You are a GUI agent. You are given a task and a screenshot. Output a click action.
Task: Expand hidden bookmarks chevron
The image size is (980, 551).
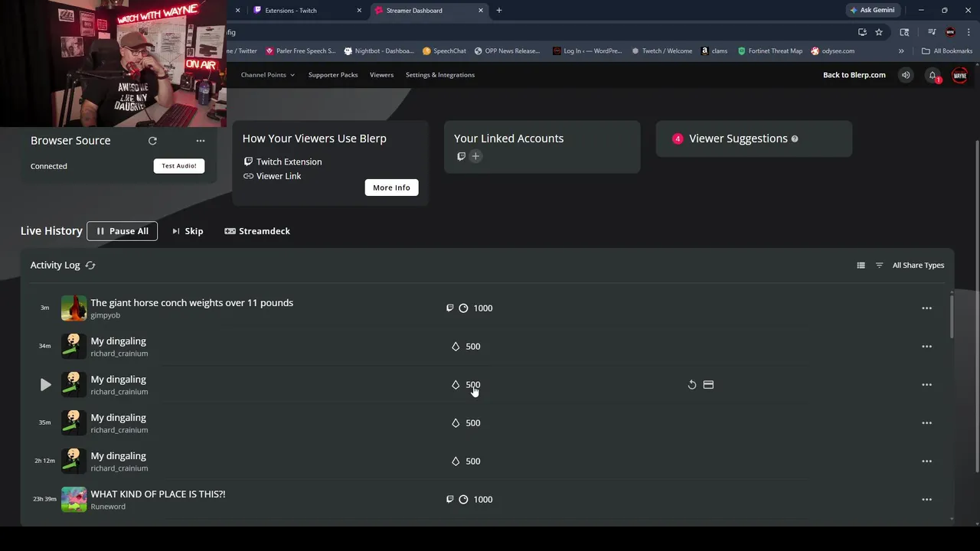point(901,51)
